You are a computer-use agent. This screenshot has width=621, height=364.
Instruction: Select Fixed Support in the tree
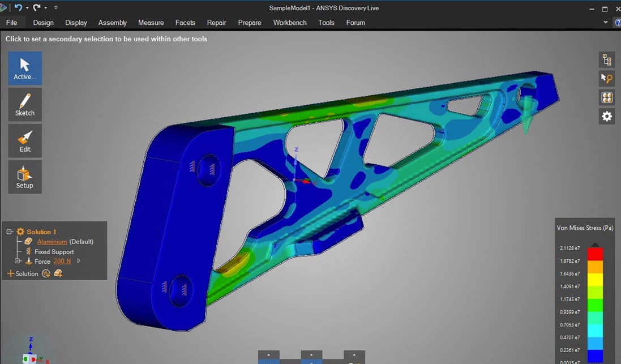tap(54, 251)
